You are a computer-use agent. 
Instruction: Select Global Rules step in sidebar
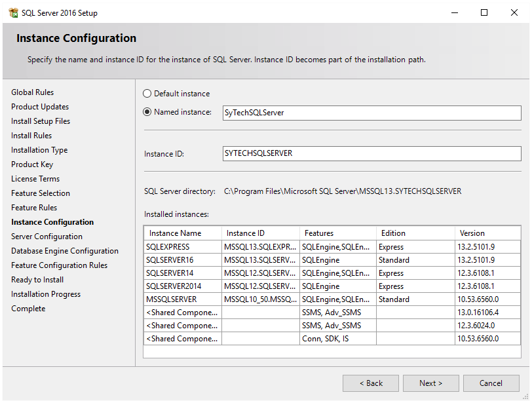pyautogui.click(x=32, y=92)
